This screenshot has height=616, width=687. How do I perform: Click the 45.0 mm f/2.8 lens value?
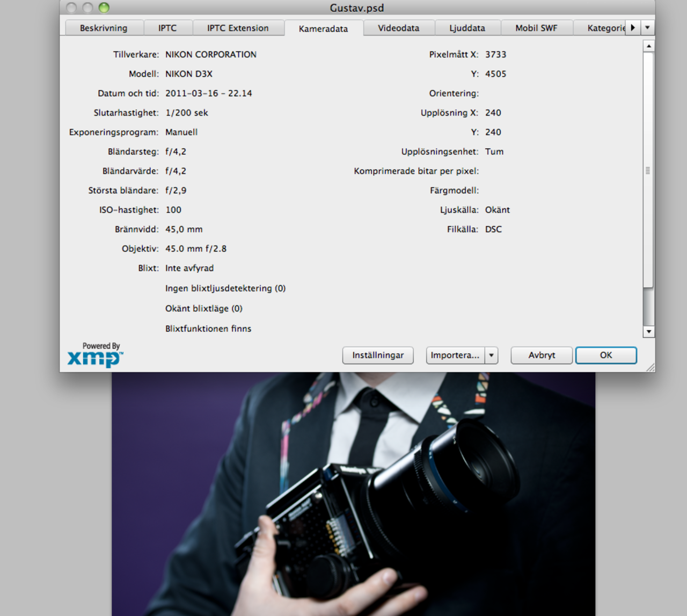coord(196,249)
